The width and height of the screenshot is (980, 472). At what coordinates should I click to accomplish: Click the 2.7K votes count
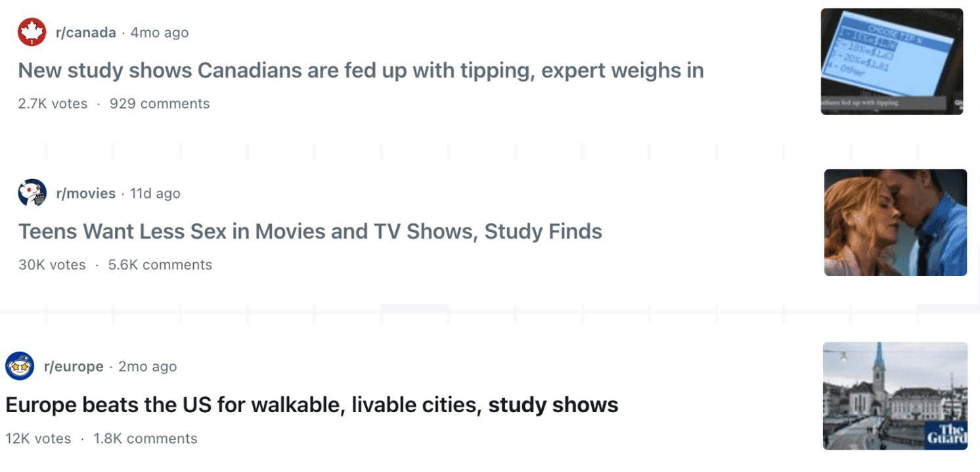[53, 103]
